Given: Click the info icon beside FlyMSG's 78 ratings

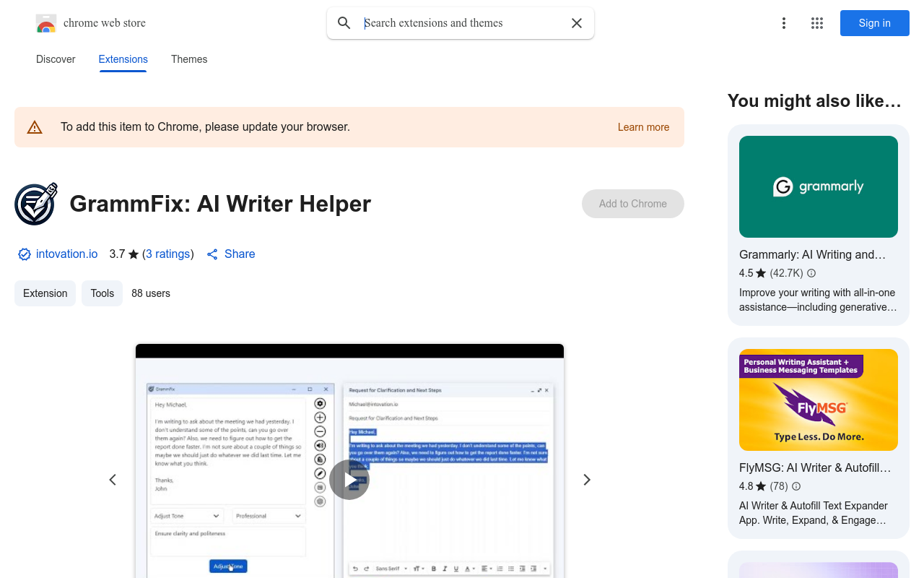Looking at the screenshot, I should coord(796,486).
